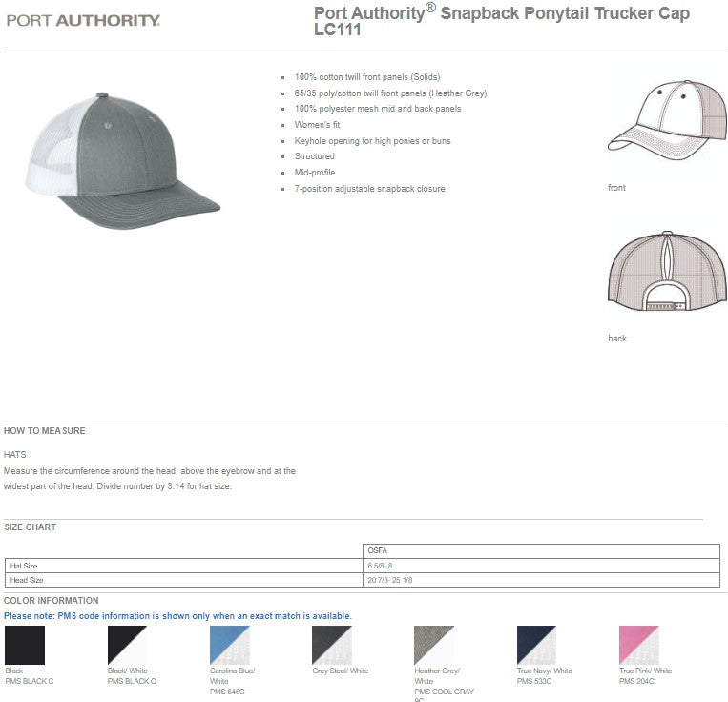Pick the Heather Grey/White swatch
Image resolution: width=728 pixels, height=702 pixels.
[x=433, y=645]
